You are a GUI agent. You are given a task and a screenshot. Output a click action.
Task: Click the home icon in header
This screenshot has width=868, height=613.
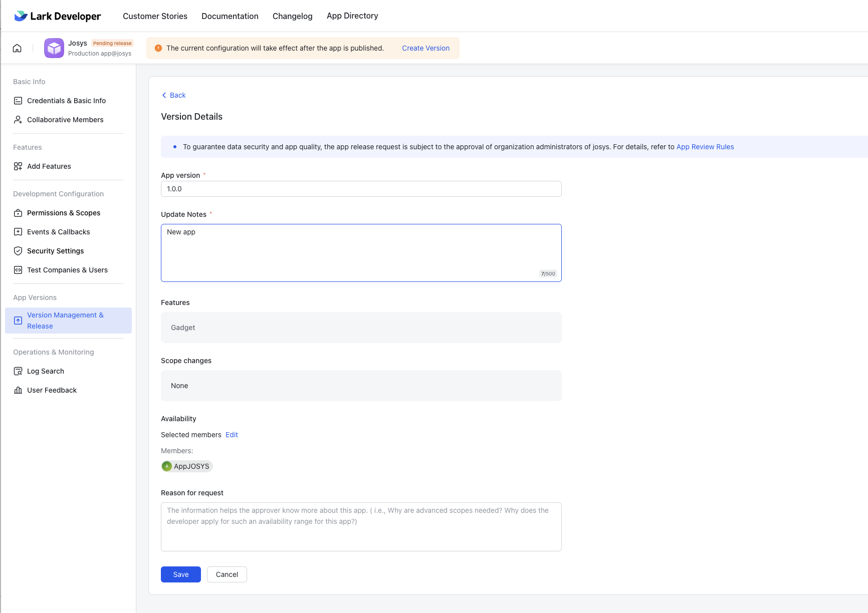click(x=17, y=48)
